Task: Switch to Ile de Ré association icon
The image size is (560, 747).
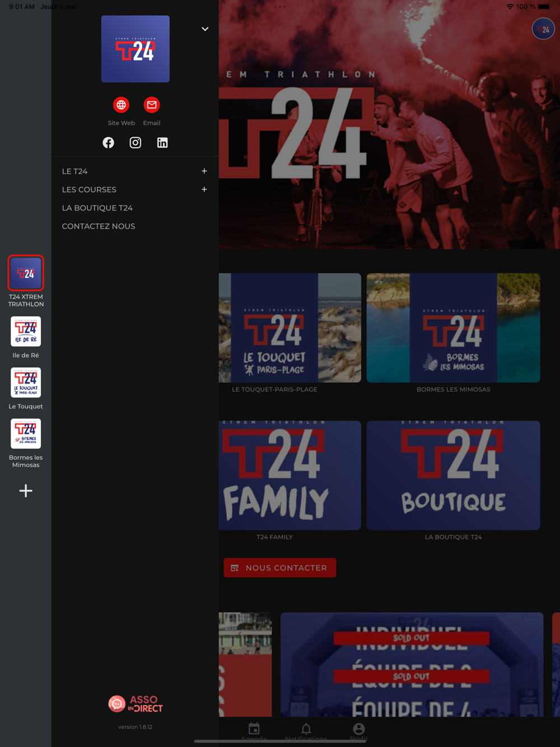Action: tap(26, 332)
